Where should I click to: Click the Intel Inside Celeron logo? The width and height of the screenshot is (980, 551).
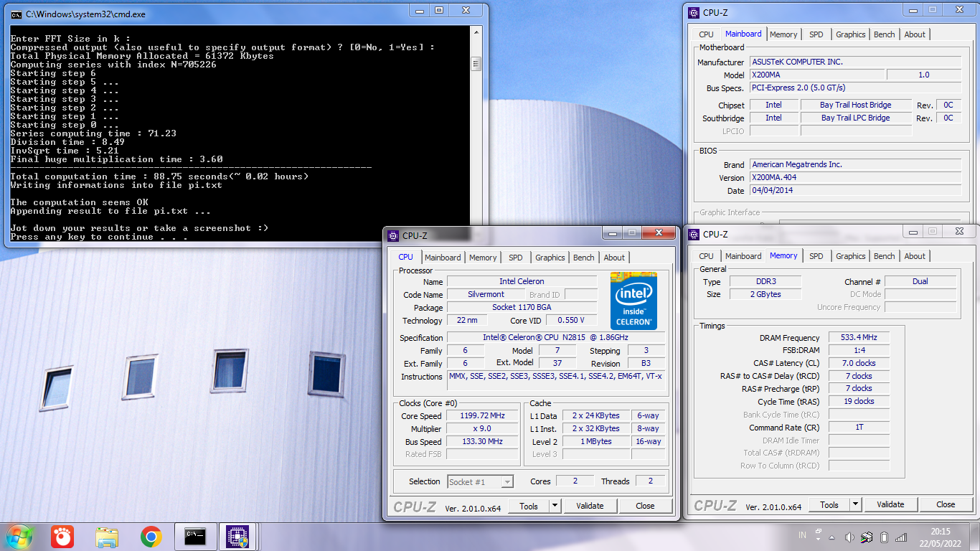(633, 300)
